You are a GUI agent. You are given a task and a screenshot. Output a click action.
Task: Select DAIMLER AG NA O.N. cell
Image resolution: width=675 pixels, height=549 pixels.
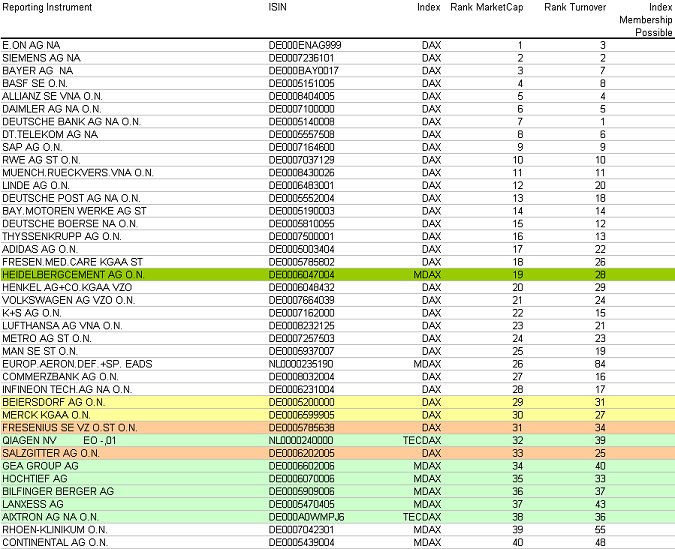pos(52,109)
